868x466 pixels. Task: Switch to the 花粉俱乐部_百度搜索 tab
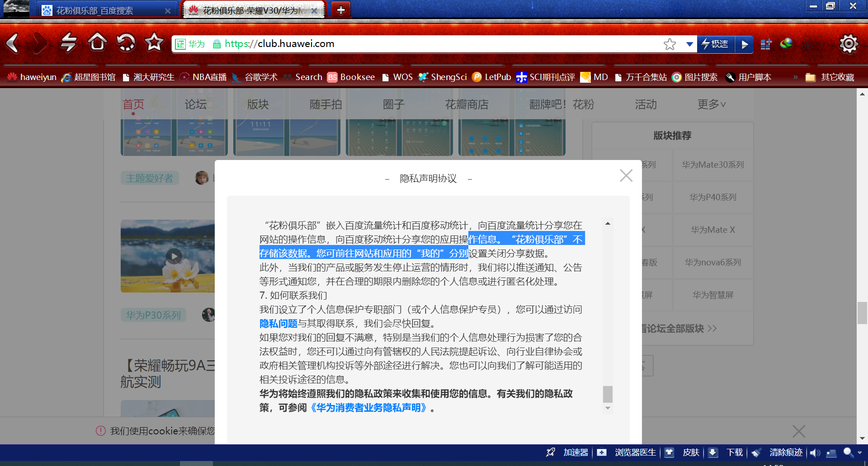95,9
